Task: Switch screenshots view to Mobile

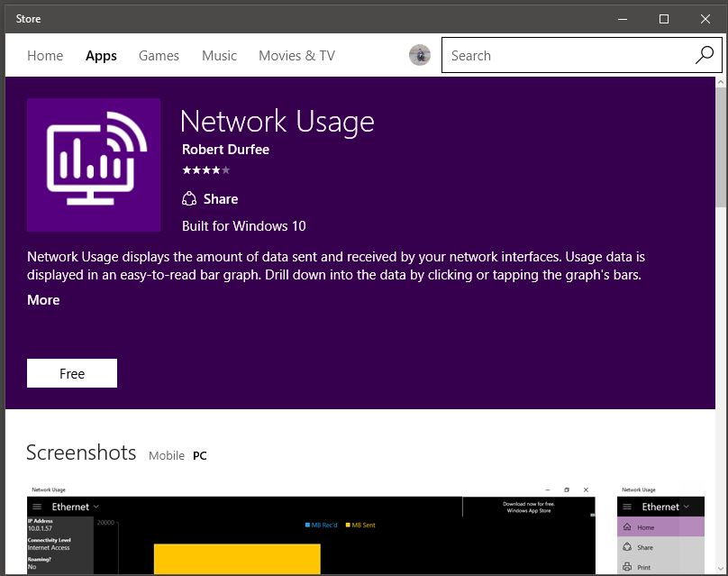Action: (x=167, y=455)
